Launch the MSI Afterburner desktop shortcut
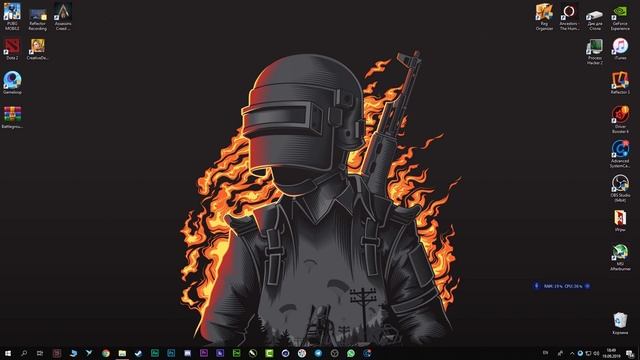This screenshot has width=640, height=360. [x=620, y=257]
